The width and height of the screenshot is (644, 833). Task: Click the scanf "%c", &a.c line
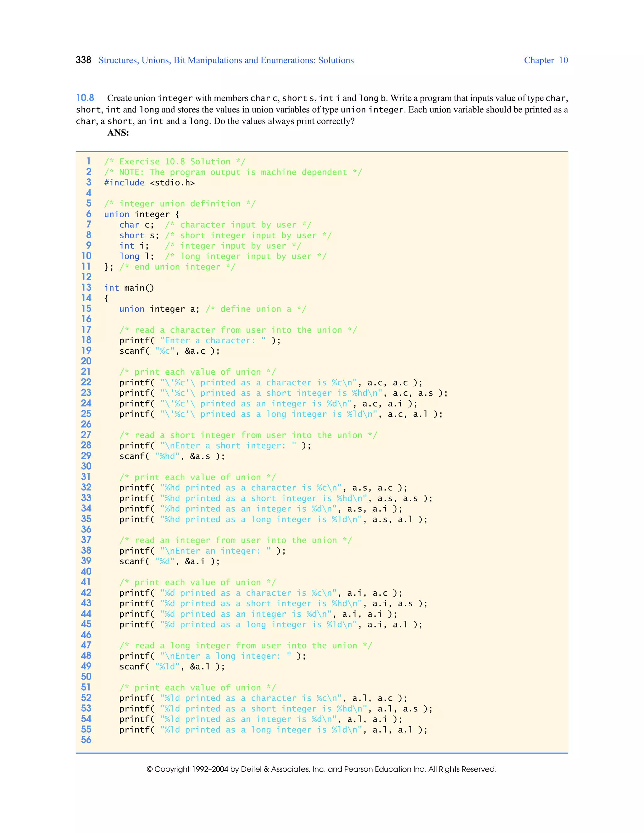pos(170,351)
